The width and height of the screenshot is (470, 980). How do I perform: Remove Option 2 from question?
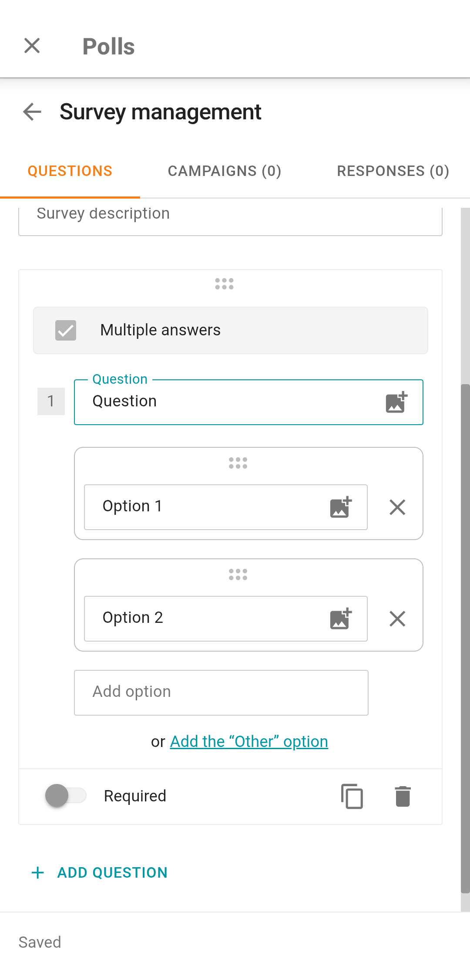tap(397, 619)
